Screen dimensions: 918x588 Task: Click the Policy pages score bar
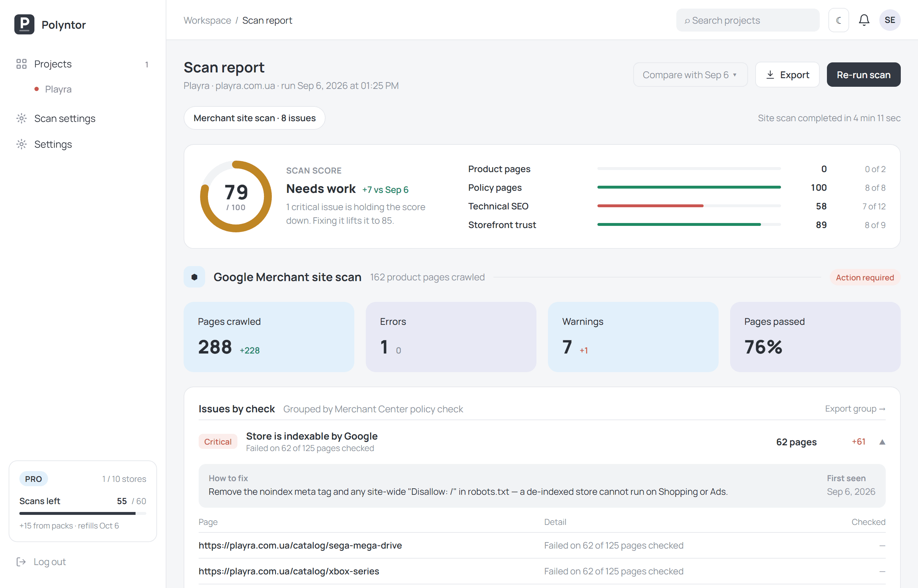689,187
